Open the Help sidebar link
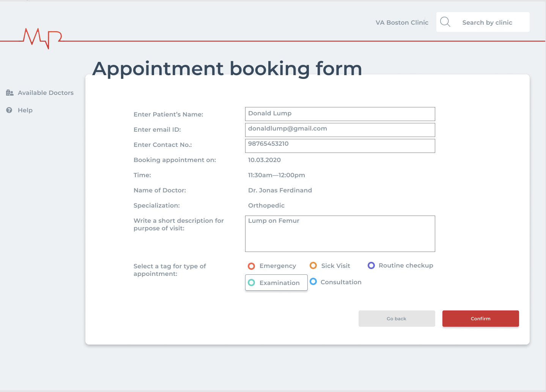546x392 pixels. (25, 110)
